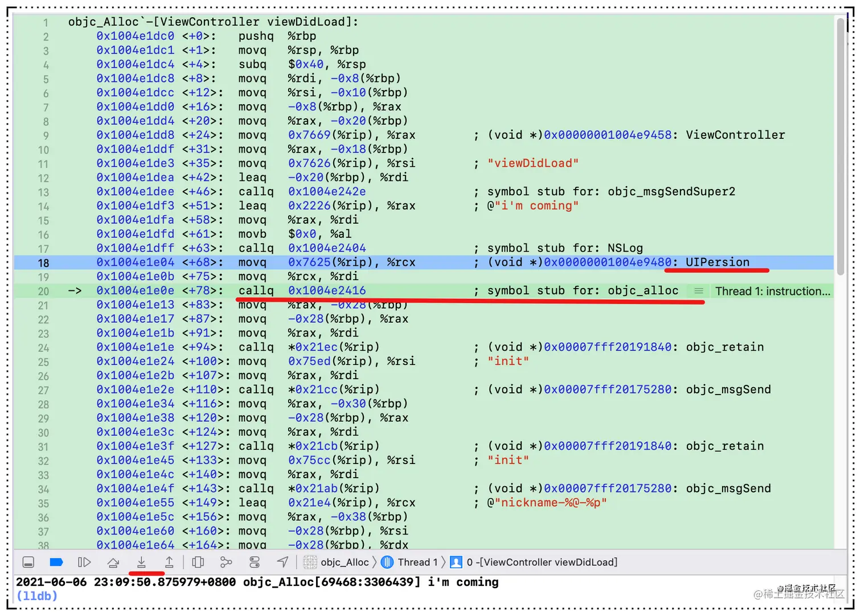The image size is (861, 616).
Task: Click the UIPersion class name comment
Action: tap(717, 262)
